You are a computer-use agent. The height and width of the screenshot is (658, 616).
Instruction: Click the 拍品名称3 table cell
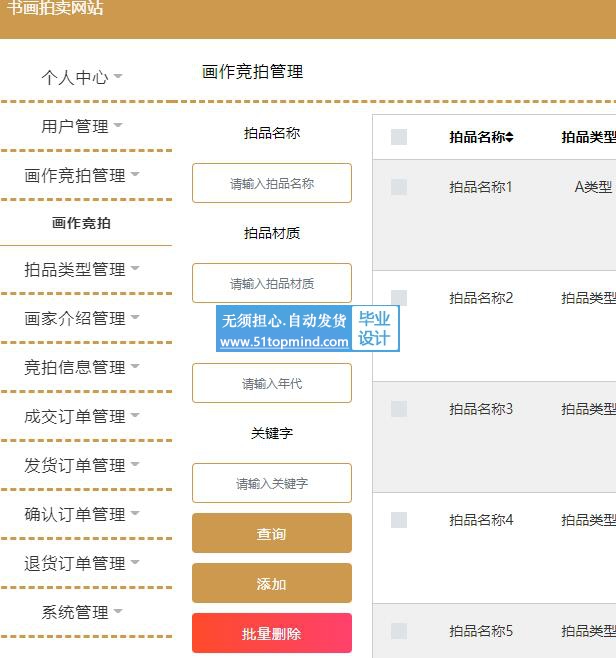[481, 409]
